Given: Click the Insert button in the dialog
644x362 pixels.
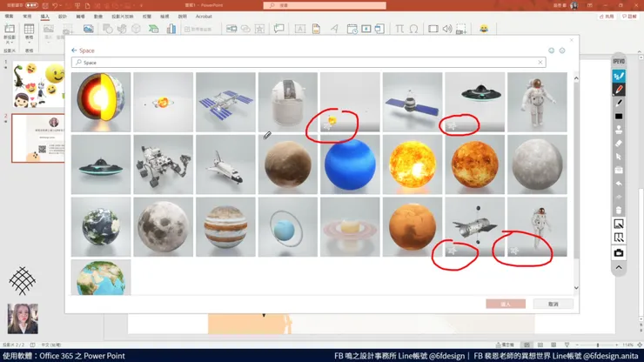Looking at the screenshot, I should 506,304.
